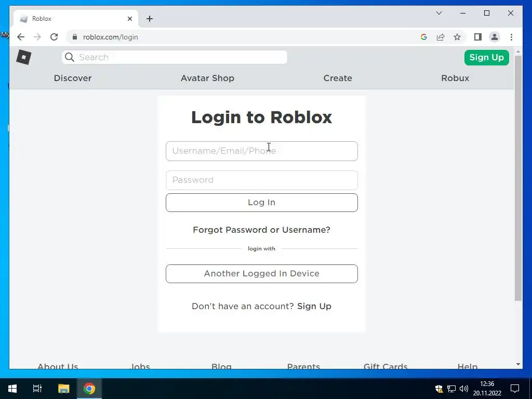Open the Windows Security tray icon
532x399 pixels.
pyautogui.click(x=438, y=389)
